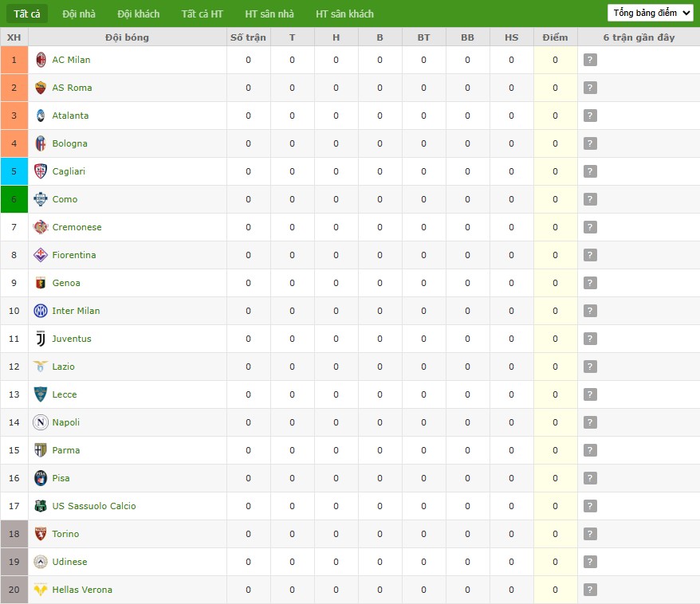This screenshot has width=700, height=604.
Task: Open the Bologna team link
Action: [70, 143]
